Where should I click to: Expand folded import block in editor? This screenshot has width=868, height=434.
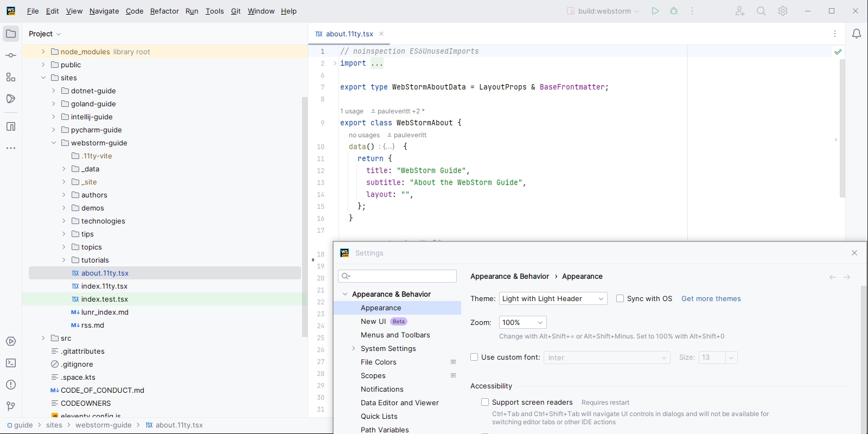click(335, 63)
